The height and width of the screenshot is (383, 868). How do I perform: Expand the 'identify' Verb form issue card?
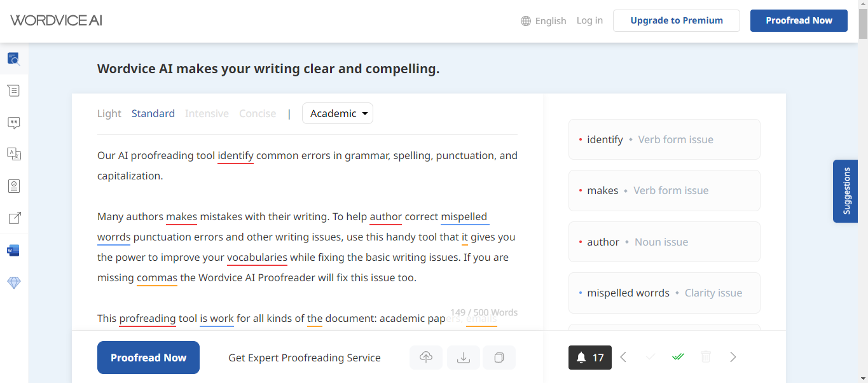pyautogui.click(x=665, y=139)
